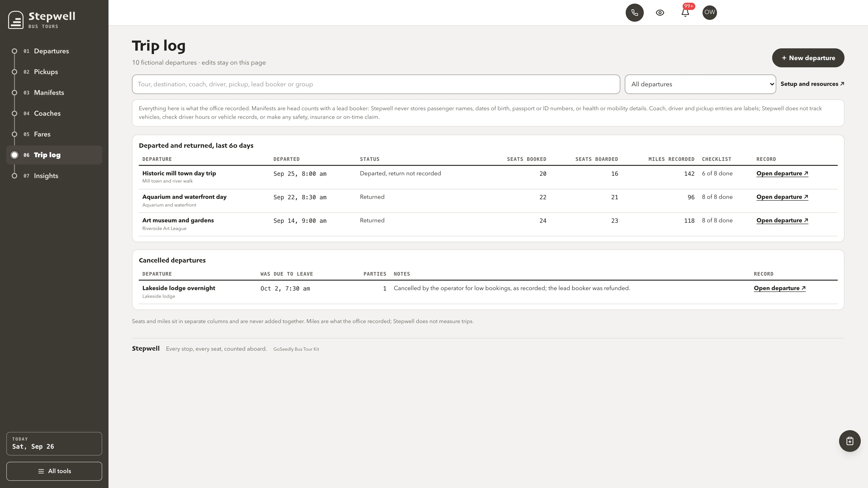Click the GoSeedly Bus Tour Kit footer text
This screenshot has height=488, width=868.
296,349
